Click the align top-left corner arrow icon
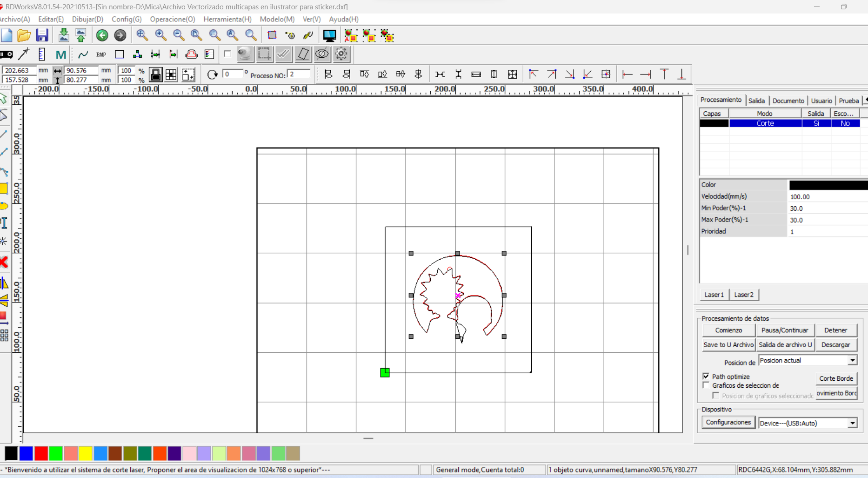Image resolution: width=868 pixels, height=478 pixels. 533,74
